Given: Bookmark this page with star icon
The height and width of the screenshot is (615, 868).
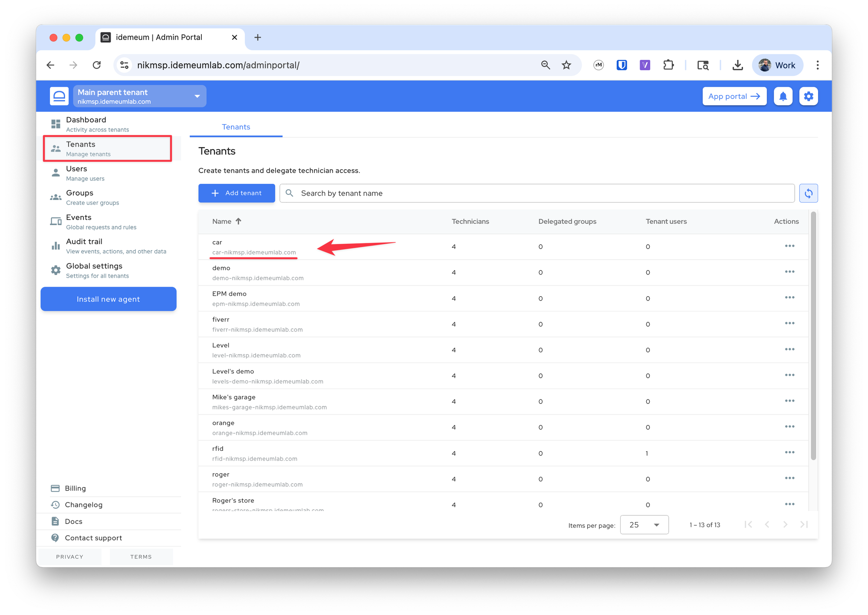Looking at the screenshot, I should tap(566, 65).
